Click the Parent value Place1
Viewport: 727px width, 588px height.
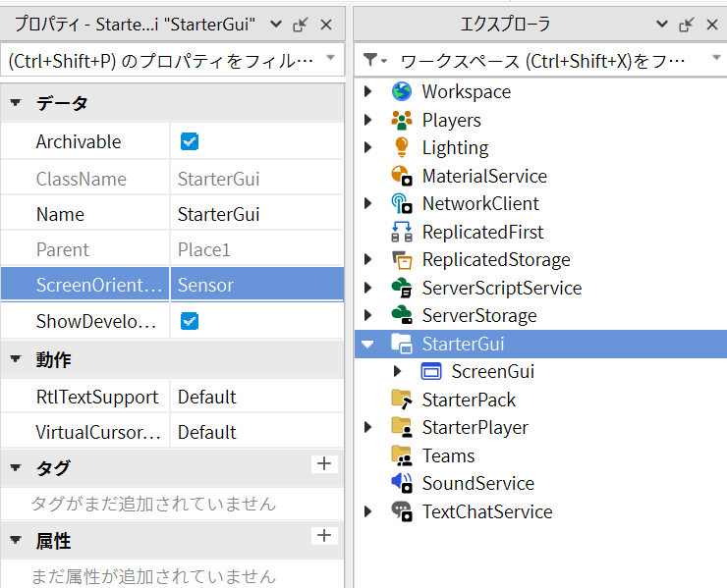204,250
